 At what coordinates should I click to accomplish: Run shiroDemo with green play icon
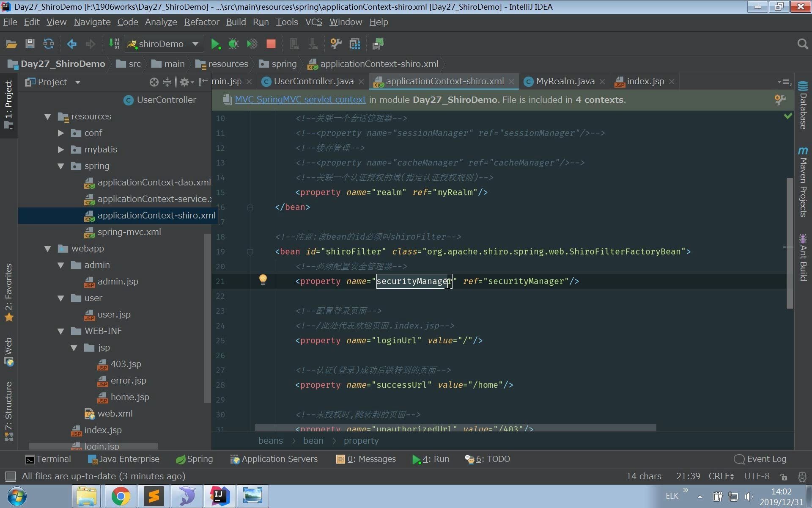[x=215, y=44]
